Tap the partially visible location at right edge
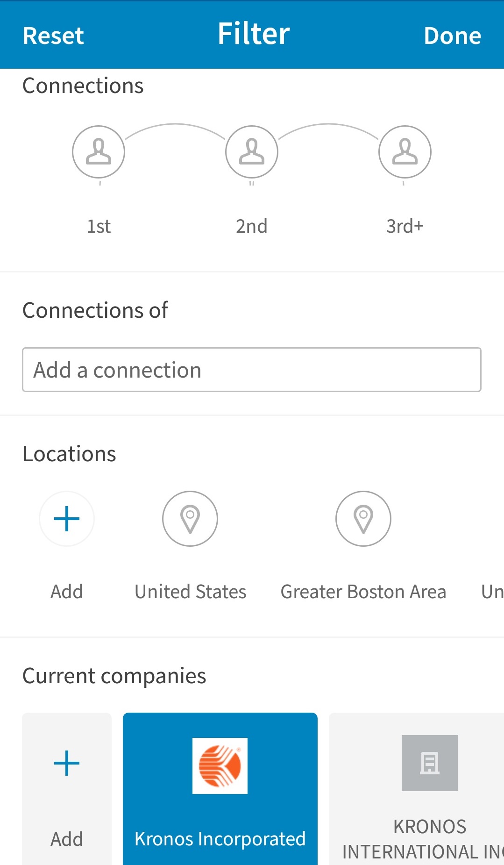 point(492,592)
